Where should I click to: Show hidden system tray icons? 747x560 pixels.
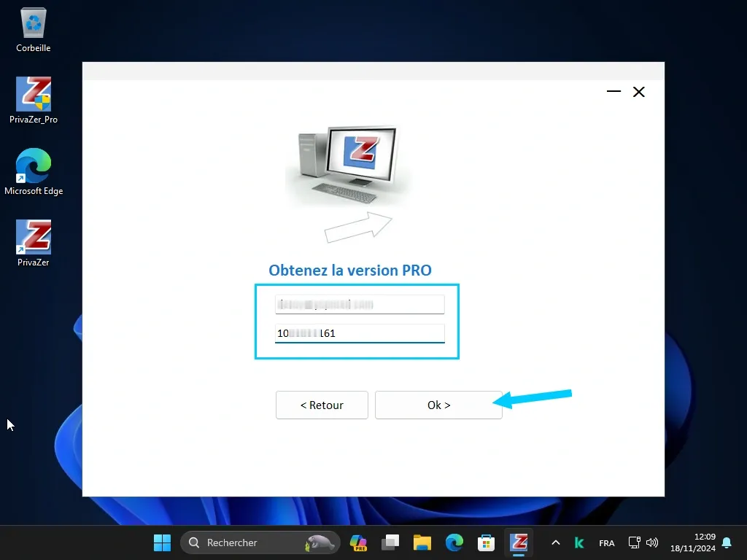tap(555, 542)
